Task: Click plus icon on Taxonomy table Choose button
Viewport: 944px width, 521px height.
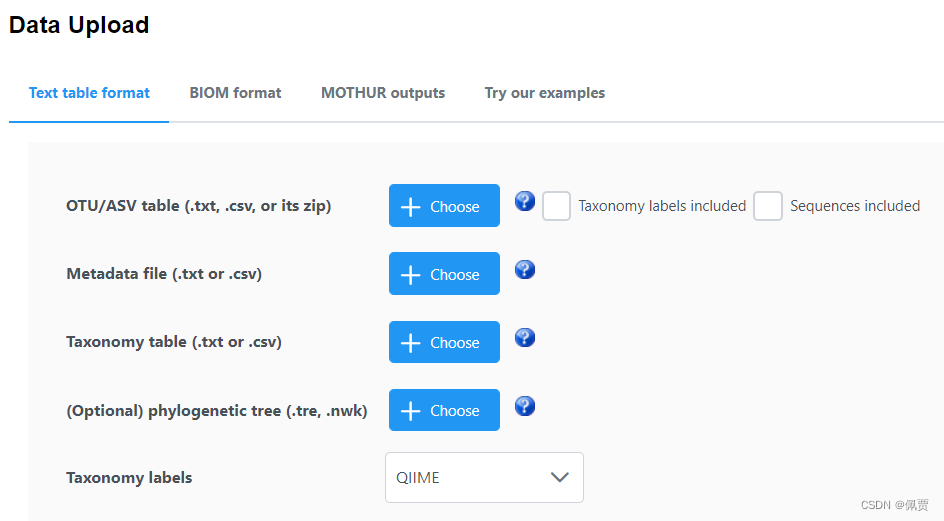Action: coord(410,343)
